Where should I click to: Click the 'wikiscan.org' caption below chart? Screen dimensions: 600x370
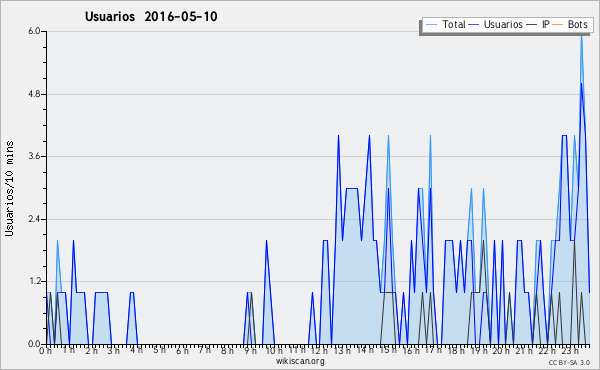click(x=300, y=361)
